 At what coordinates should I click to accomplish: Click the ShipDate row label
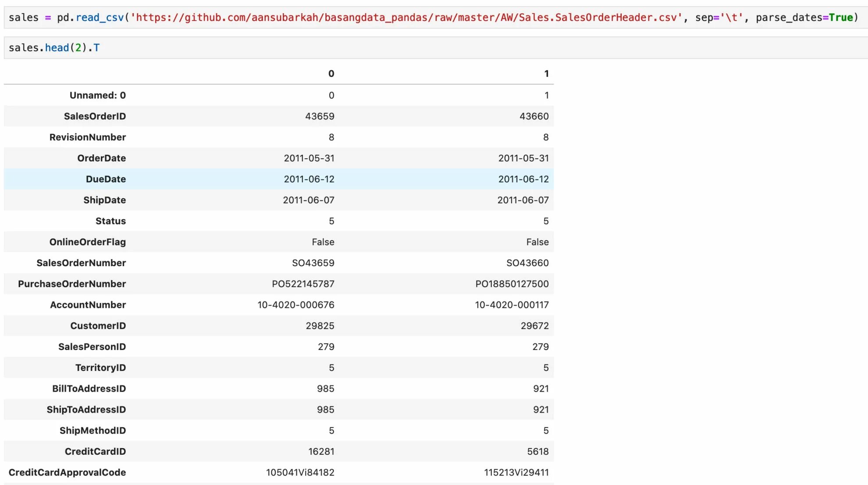pos(104,200)
